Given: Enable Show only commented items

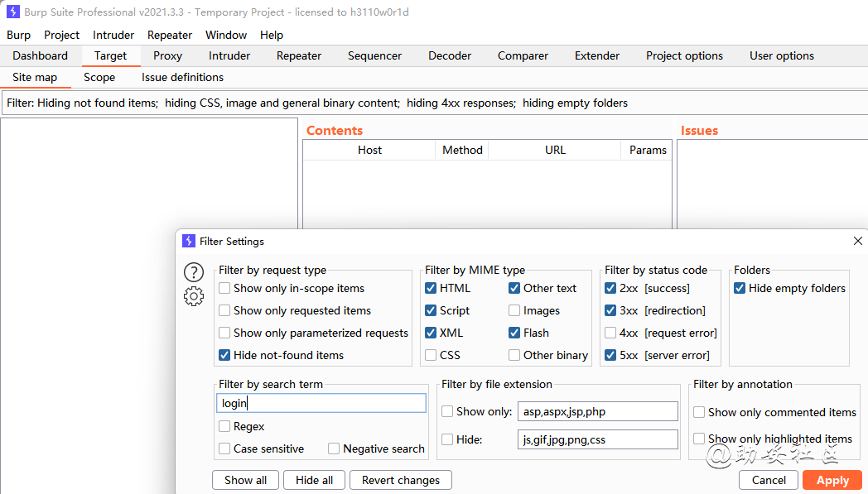Looking at the screenshot, I should pos(699,412).
